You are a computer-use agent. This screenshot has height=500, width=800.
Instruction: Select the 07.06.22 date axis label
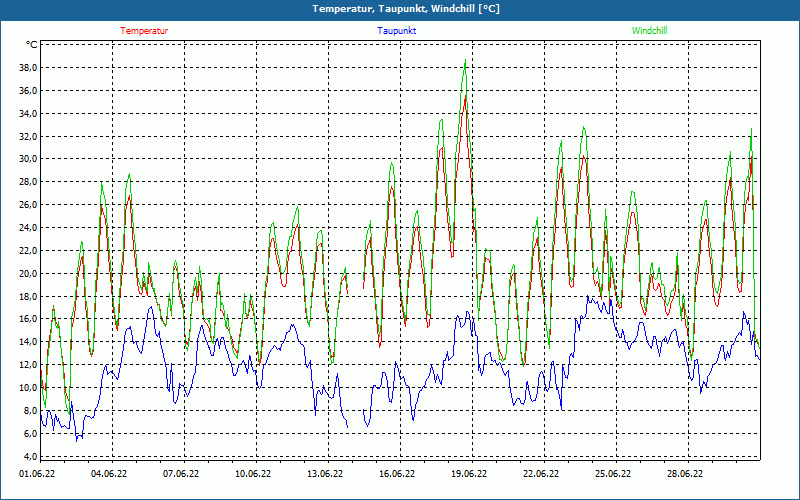point(181,474)
